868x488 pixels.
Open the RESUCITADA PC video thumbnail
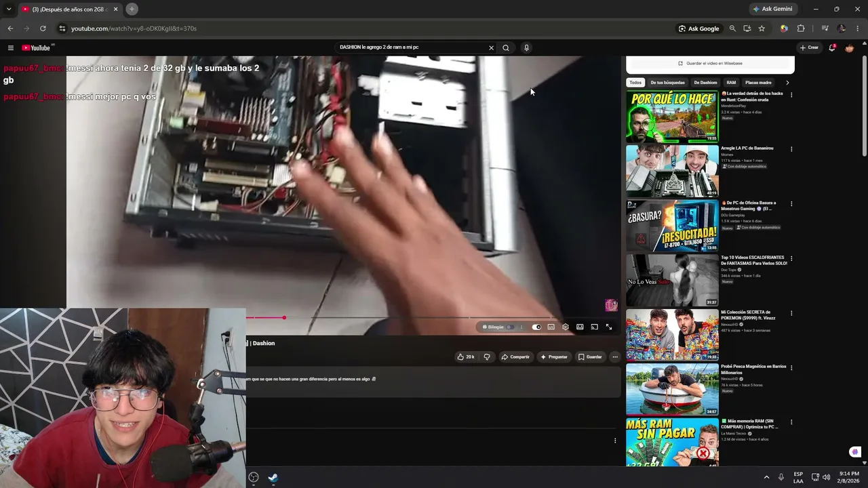pos(672,226)
